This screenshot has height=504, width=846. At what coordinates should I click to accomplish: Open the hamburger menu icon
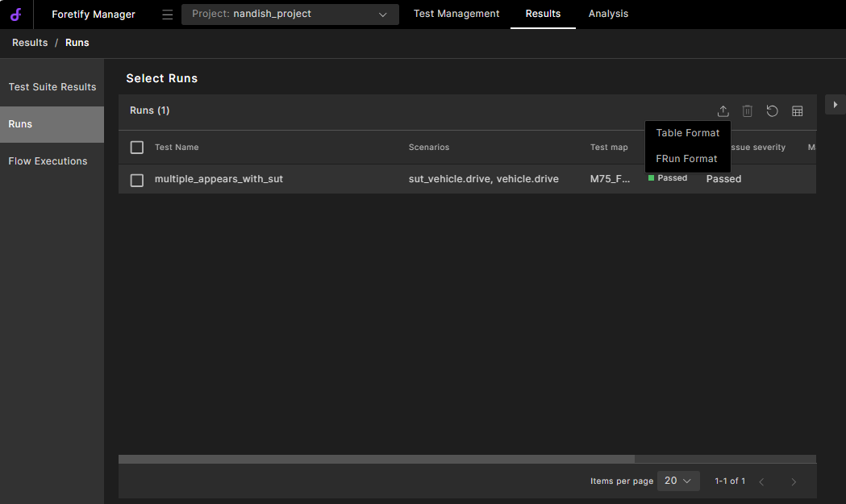[x=168, y=15]
